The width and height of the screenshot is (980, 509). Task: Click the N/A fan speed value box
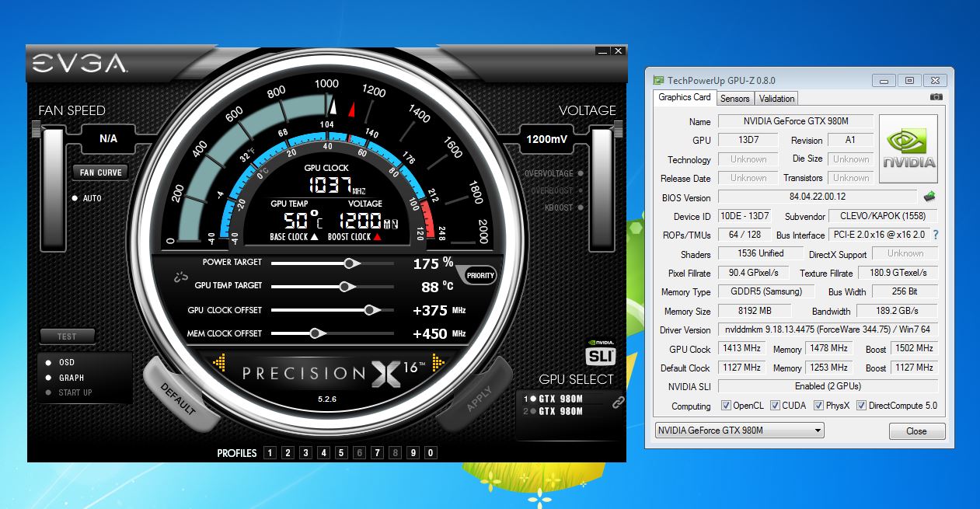108,139
